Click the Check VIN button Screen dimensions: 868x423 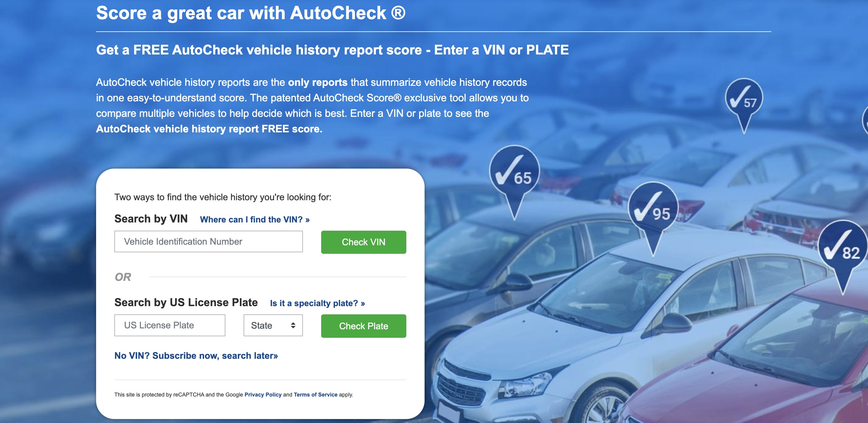363,242
